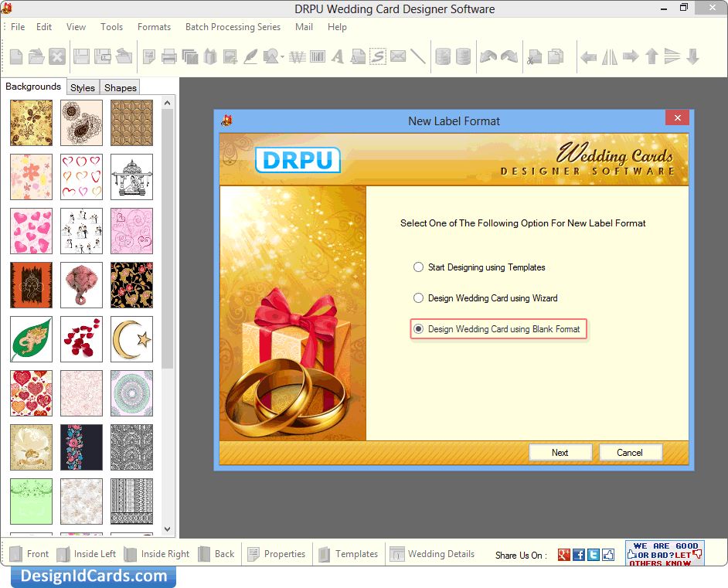This screenshot has width=728, height=588.
Task: Click the Undo curved arrow icon
Action: pyautogui.click(x=488, y=56)
